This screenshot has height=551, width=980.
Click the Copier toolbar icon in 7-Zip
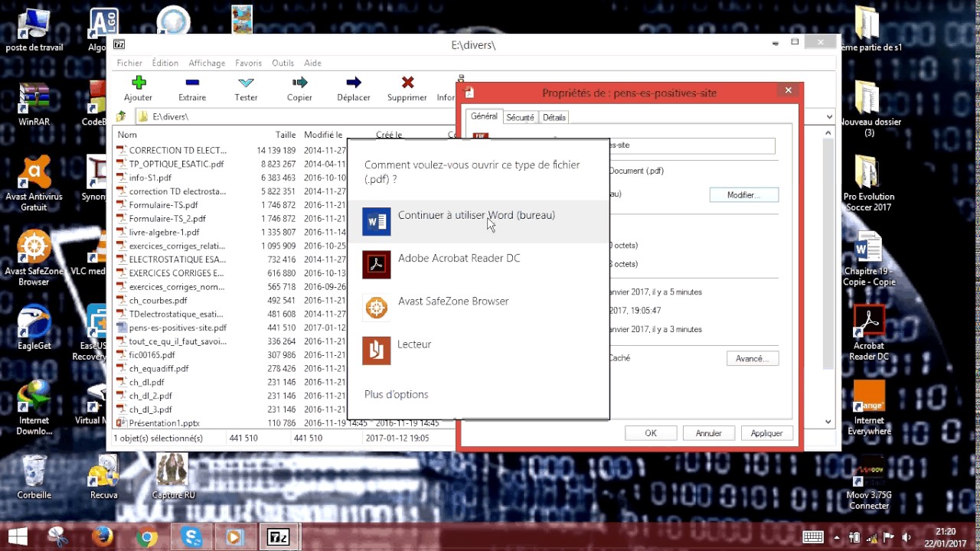[299, 88]
